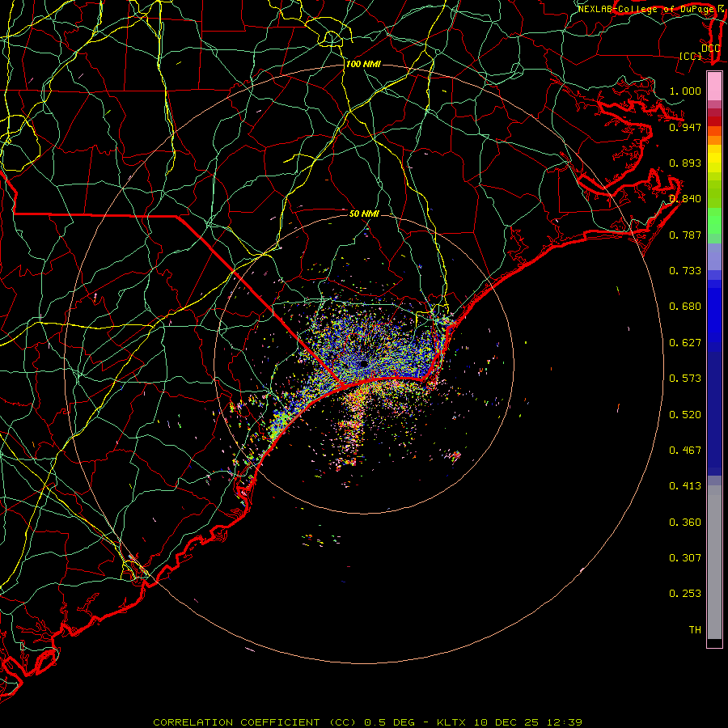Click the 0.573 legend value
Image resolution: width=728 pixels, height=728 pixels.
(x=685, y=379)
